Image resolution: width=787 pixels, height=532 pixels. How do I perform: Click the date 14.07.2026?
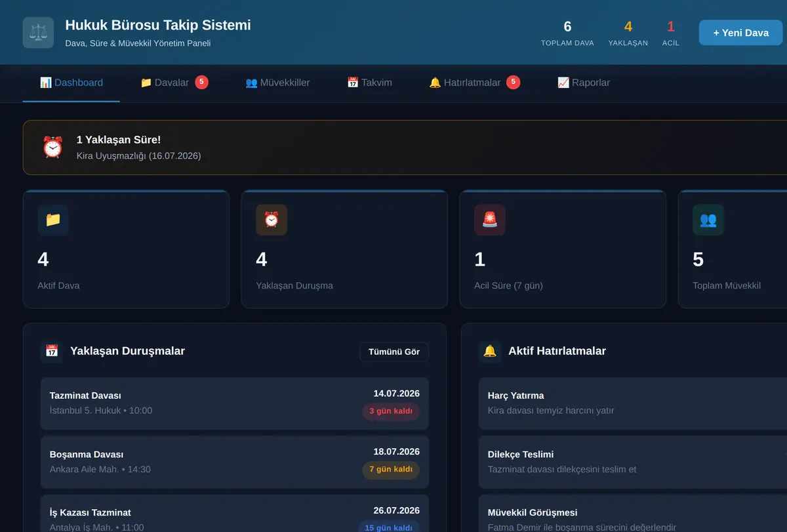click(397, 394)
